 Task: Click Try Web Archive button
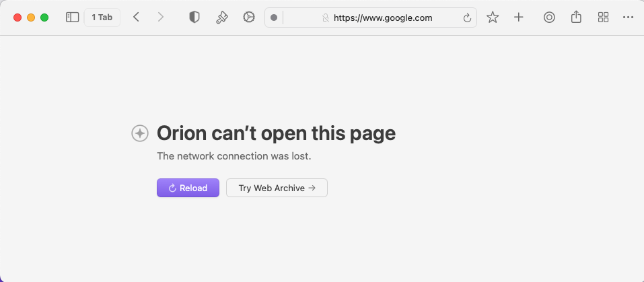[x=277, y=188]
